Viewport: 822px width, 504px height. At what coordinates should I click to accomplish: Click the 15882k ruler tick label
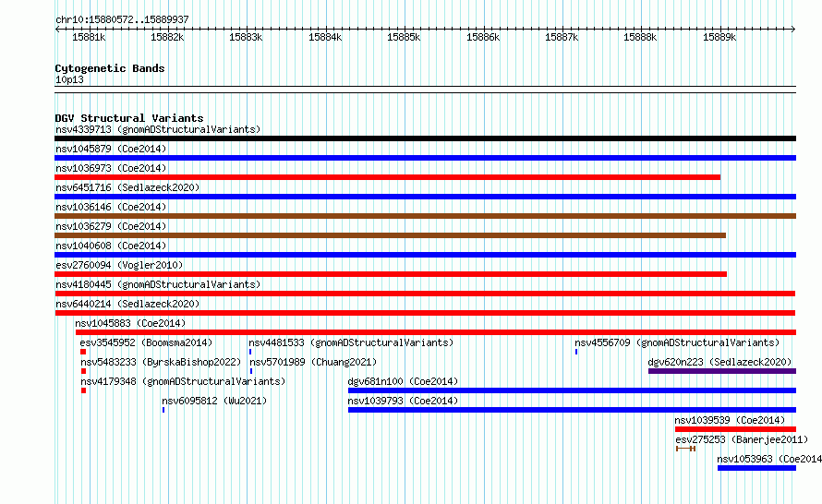[x=167, y=37]
